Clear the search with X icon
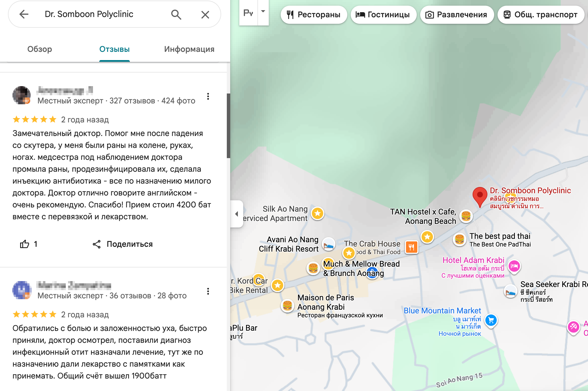The image size is (588, 391). click(x=205, y=14)
